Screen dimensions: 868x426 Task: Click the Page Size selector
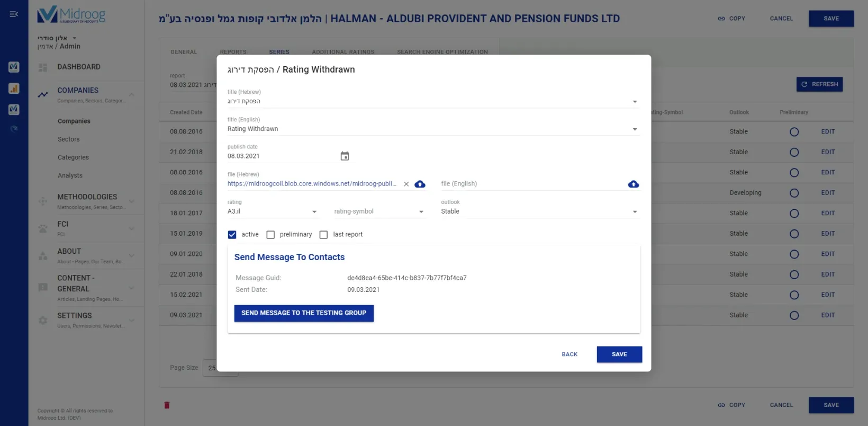click(221, 368)
